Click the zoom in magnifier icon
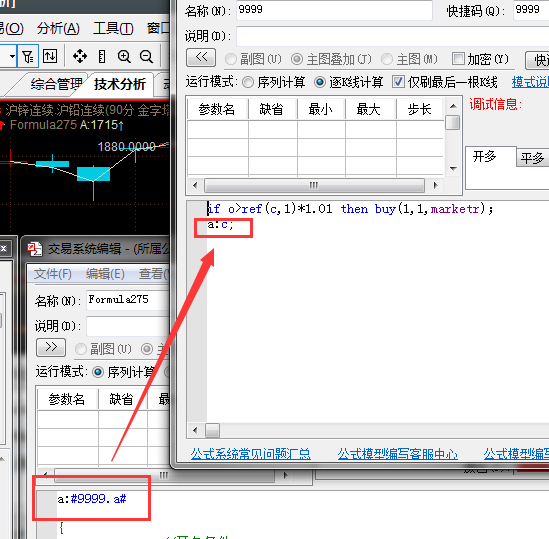This screenshot has width=549, height=539. coord(124,56)
